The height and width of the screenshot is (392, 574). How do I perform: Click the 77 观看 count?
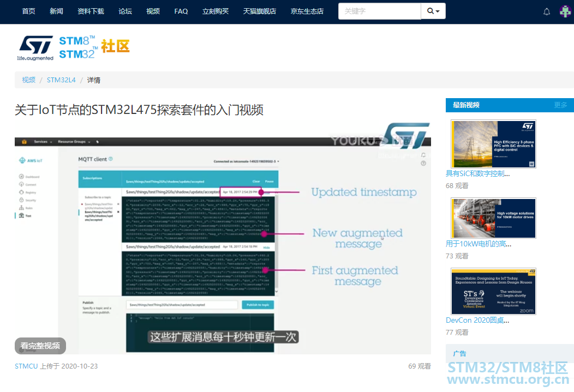pos(457,333)
